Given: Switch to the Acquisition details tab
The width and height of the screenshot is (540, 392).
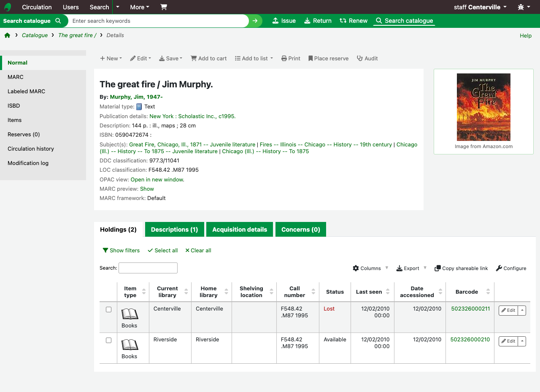Looking at the screenshot, I should click(240, 230).
